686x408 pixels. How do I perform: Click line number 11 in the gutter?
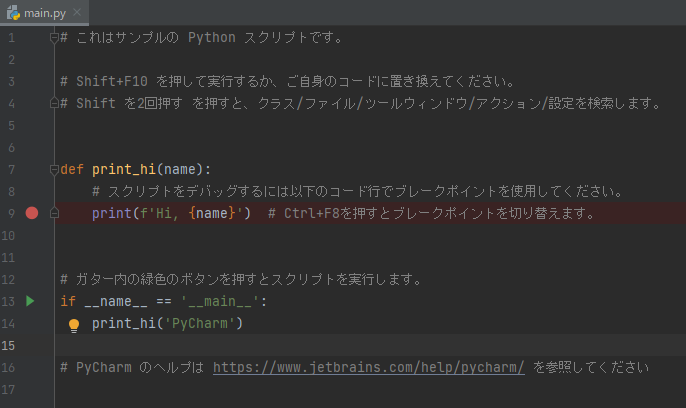[x=8, y=258]
